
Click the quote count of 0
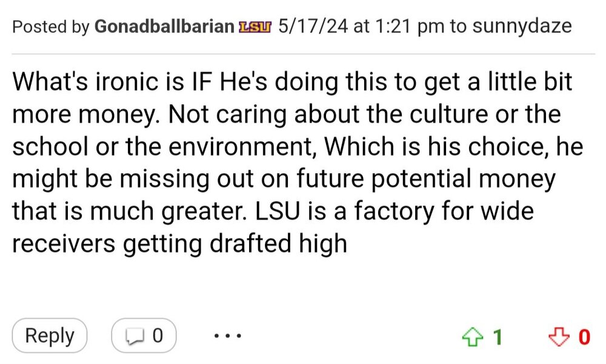[x=158, y=335]
